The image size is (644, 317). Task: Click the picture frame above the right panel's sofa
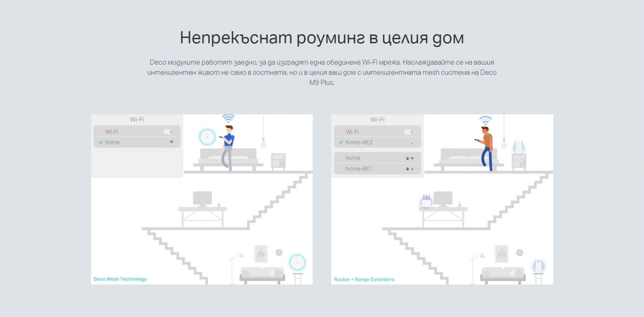click(502, 253)
